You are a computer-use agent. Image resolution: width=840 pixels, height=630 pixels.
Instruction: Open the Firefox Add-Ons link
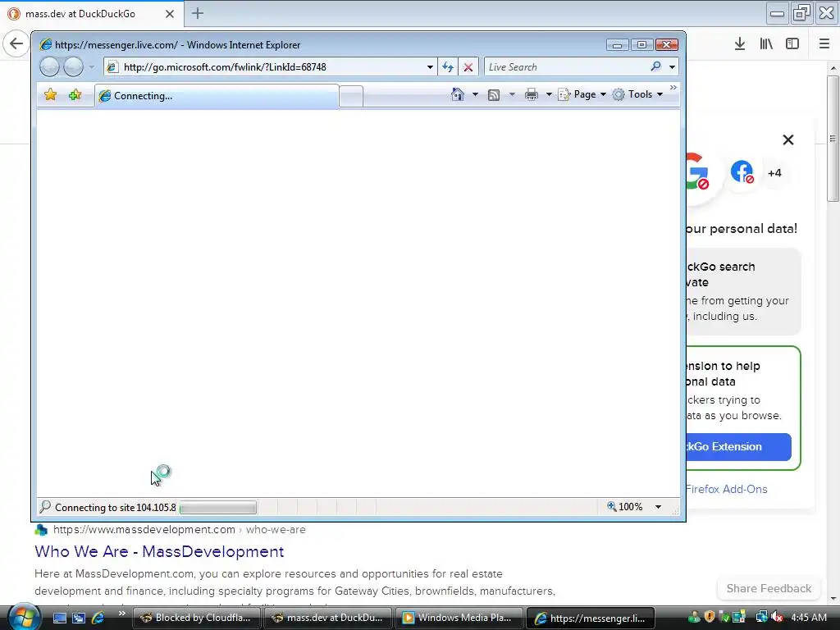tap(727, 489)
